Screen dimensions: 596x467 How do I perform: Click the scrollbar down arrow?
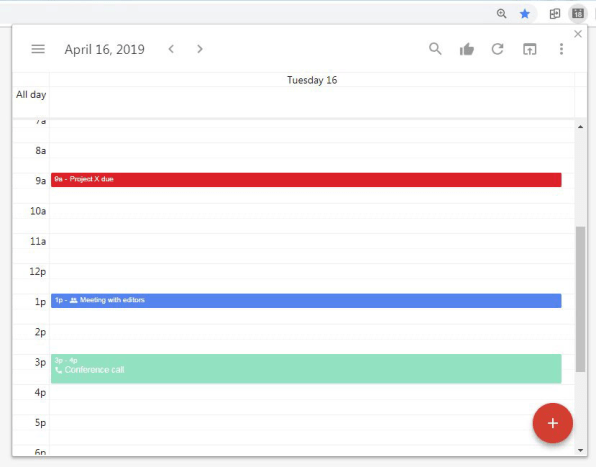pos(580,450)
